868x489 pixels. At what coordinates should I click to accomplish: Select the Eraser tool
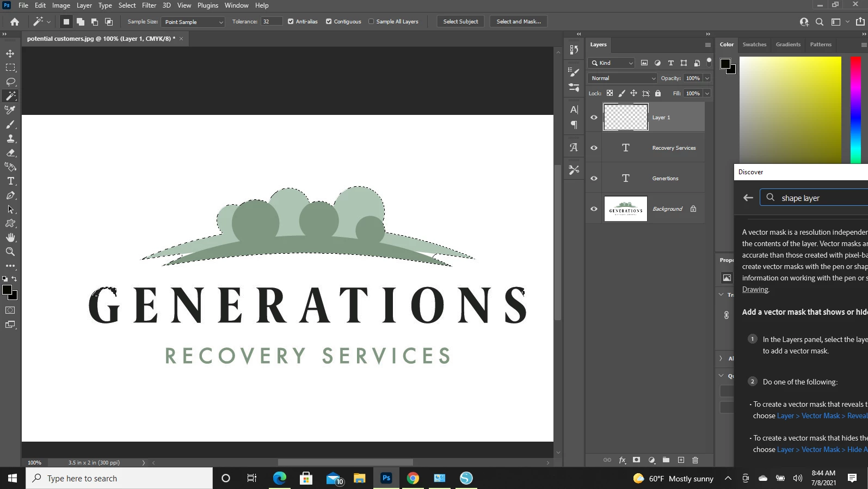click(10, 152)
